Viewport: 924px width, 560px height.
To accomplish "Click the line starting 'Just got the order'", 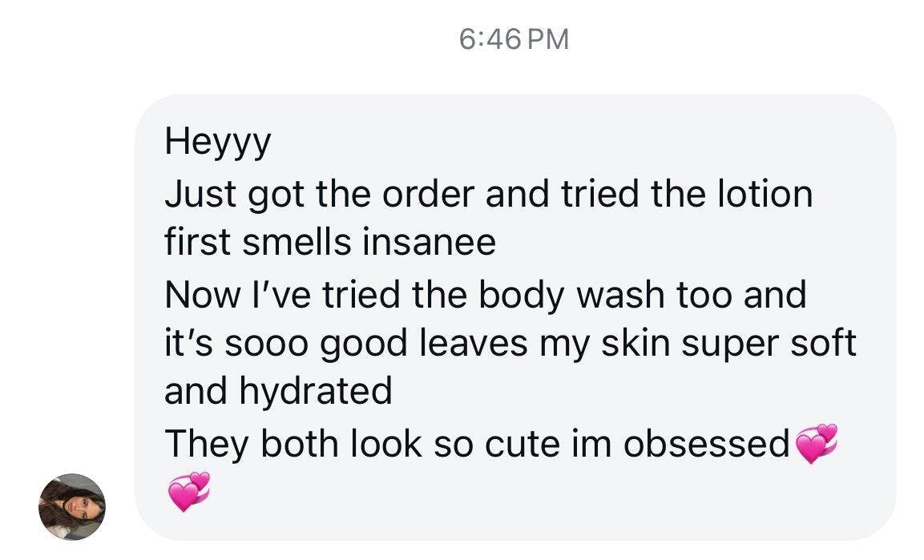I will tap(489, 194).
